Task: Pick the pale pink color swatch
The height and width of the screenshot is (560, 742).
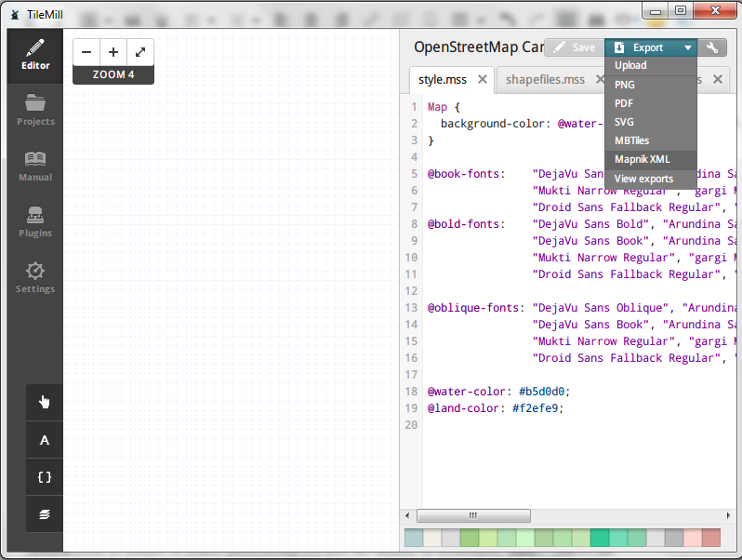Action: click(x=693, y=538)
